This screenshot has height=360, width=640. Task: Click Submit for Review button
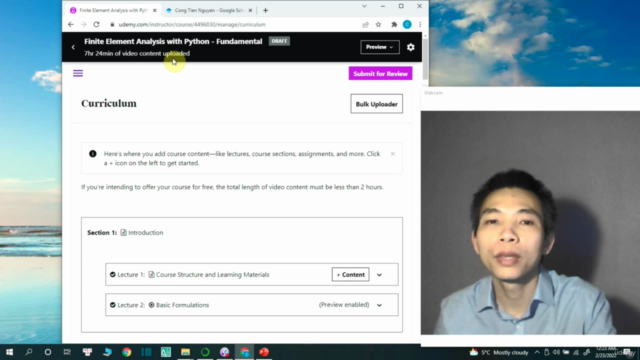tap(380, 73)
